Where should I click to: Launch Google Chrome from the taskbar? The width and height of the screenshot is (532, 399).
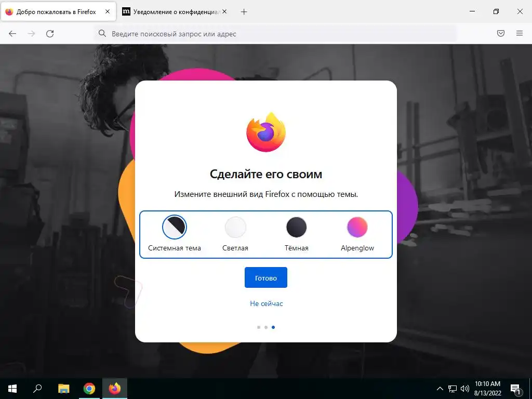pos(89,389)
